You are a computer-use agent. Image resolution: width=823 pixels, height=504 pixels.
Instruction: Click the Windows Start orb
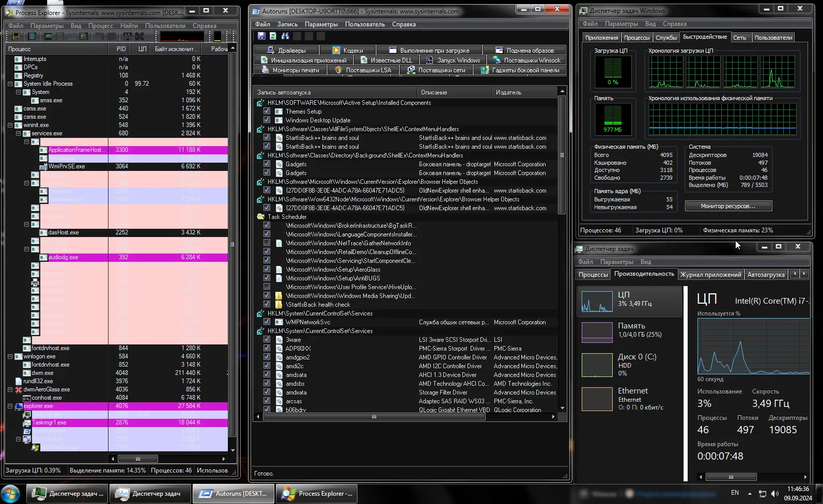pyautogui.click(x=10, y=494)
